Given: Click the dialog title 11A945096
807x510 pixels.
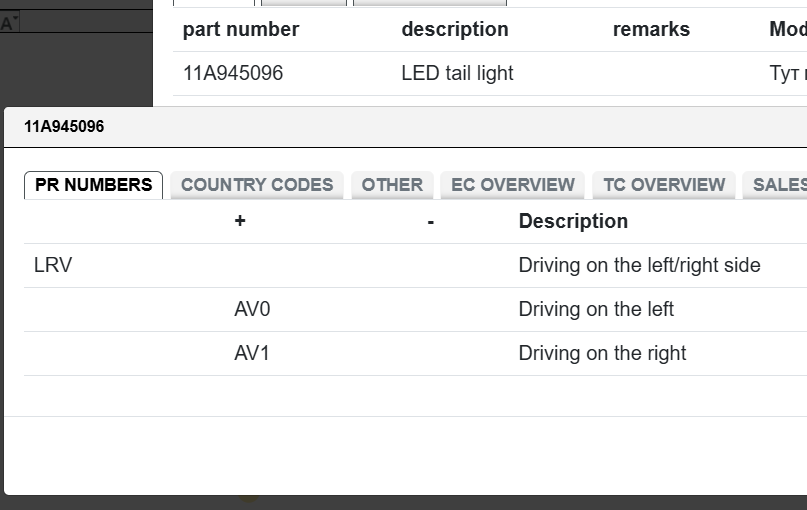Looking at the screenshot, I should pos(64,127).
